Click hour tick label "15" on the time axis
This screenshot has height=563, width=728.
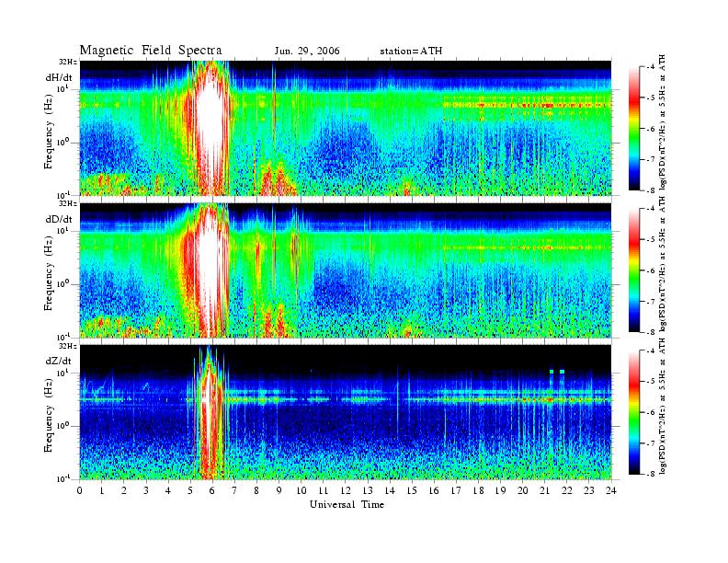(x=412, y=491)
